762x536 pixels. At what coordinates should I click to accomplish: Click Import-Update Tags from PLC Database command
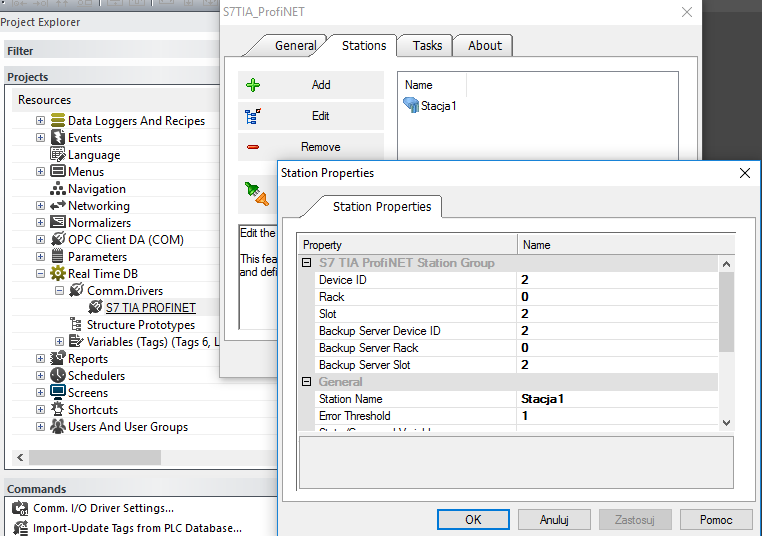pos(138,528)
